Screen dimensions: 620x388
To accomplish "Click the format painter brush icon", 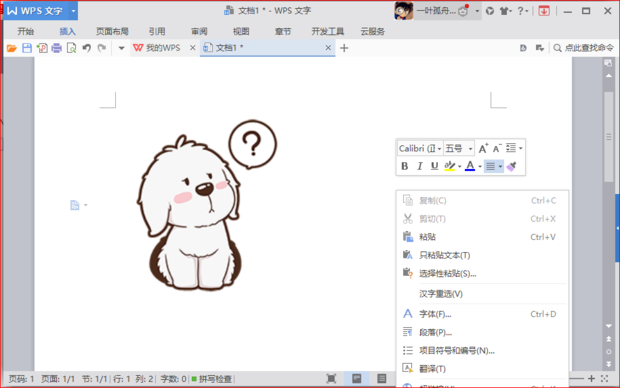I will tap(511, 166).
